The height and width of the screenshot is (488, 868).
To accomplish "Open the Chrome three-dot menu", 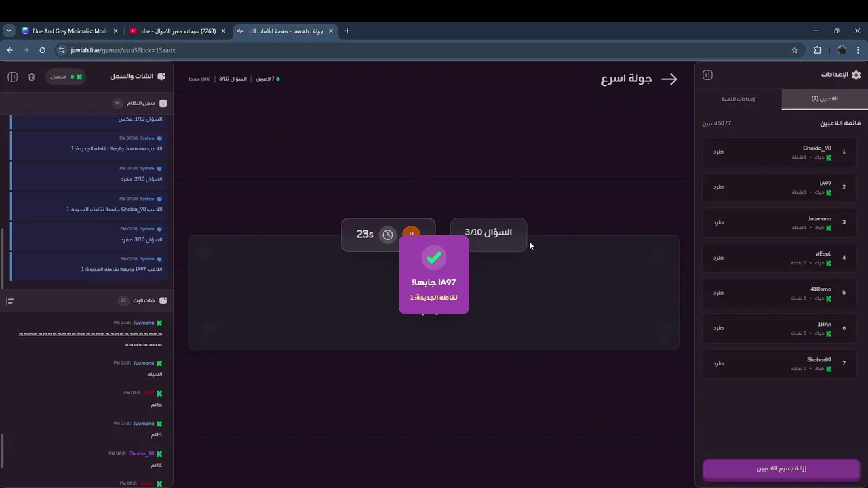I will [859, 50].
